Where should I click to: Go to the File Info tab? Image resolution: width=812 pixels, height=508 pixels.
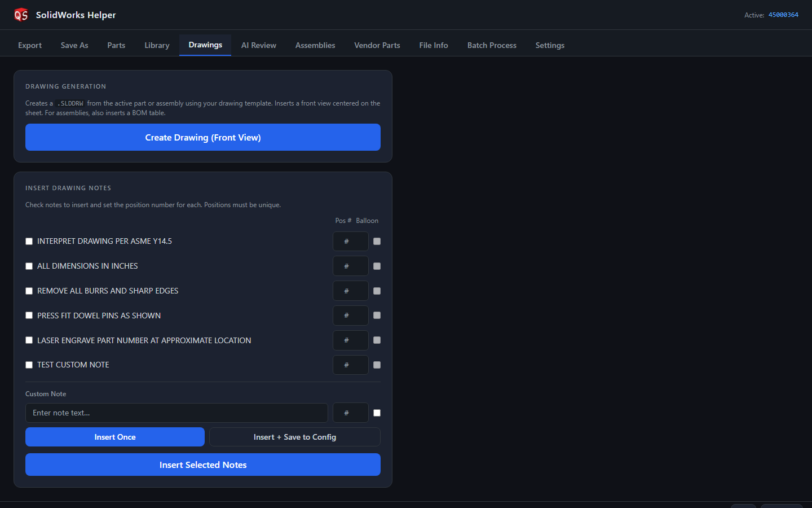coord(434,45)
